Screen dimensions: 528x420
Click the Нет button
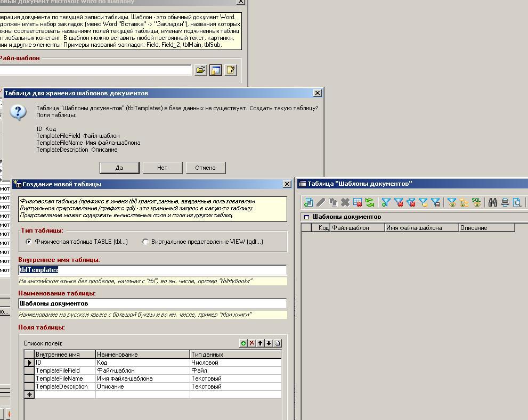(162, 168)
